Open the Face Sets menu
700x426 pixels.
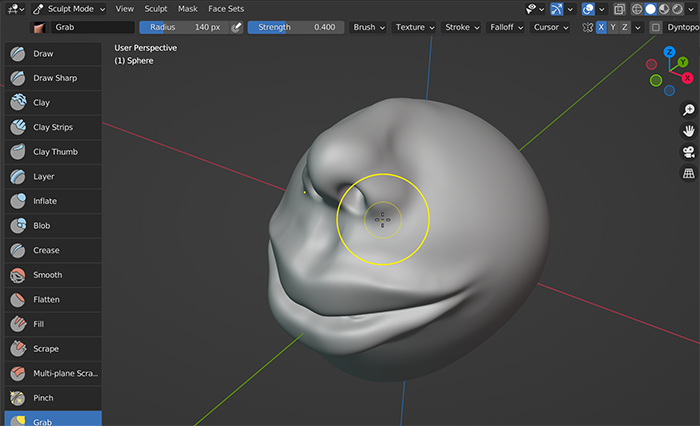point(225,8)
